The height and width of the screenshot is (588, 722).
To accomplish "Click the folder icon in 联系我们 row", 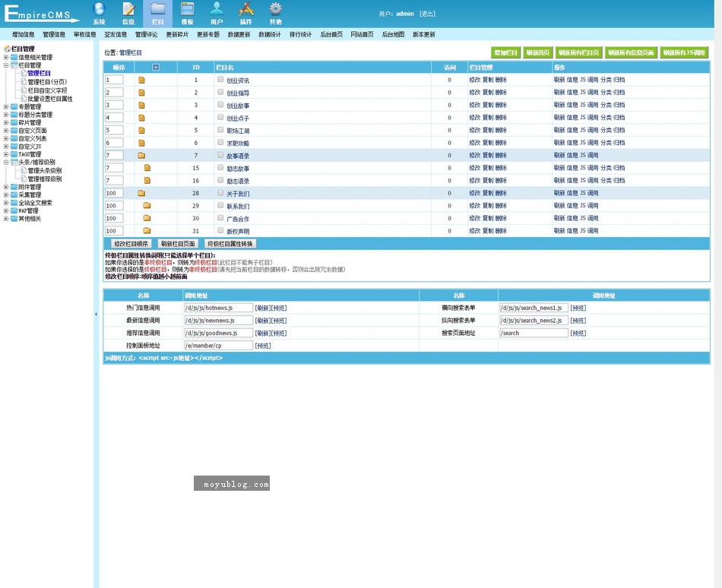I will pyautogui.click(x=147, y=206).
